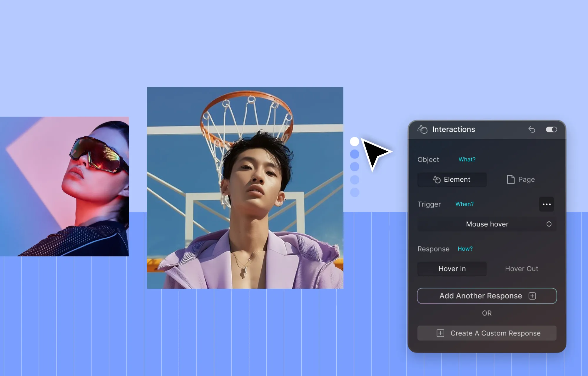588x376 pixels.
Task: Select the basketball photo thumbnail
Action: click(245, 188)
